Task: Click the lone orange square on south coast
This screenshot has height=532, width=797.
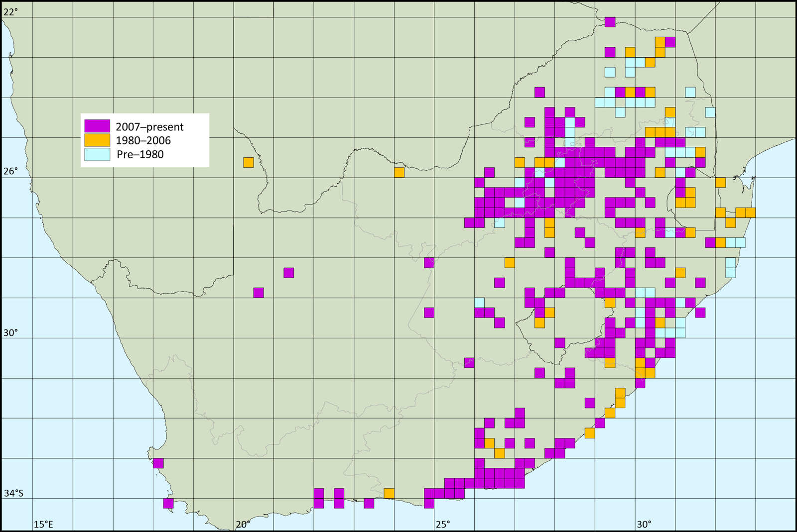Action: pos(389,493)
